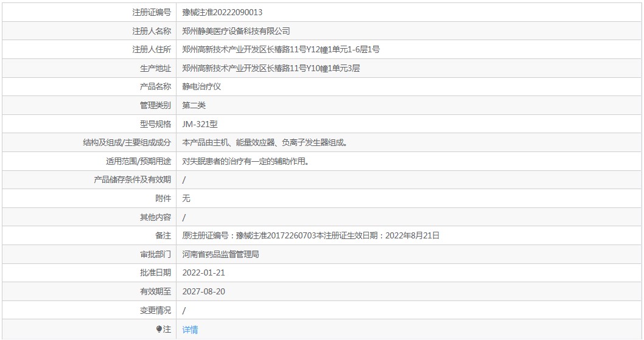644x340 pixels.
Task: Click the 审批部门 label
Action: 155,254
